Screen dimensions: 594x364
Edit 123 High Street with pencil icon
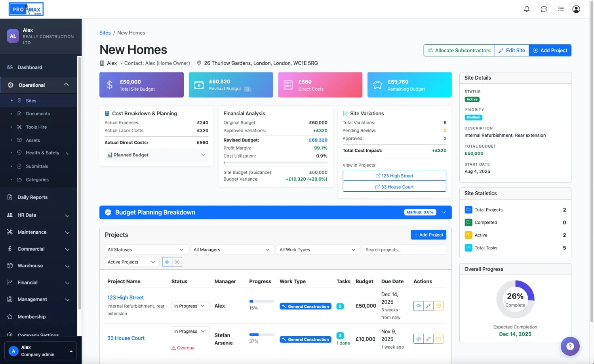click(x=428, y=306)
